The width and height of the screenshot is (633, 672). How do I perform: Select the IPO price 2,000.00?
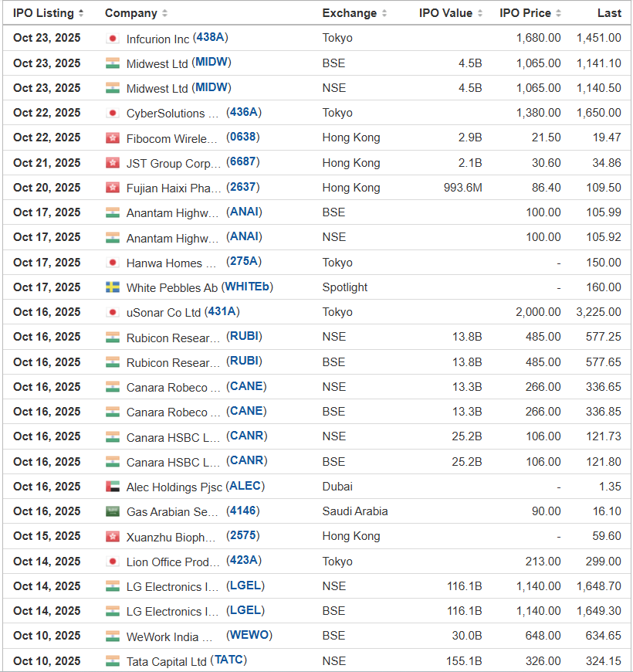point(538,312)
